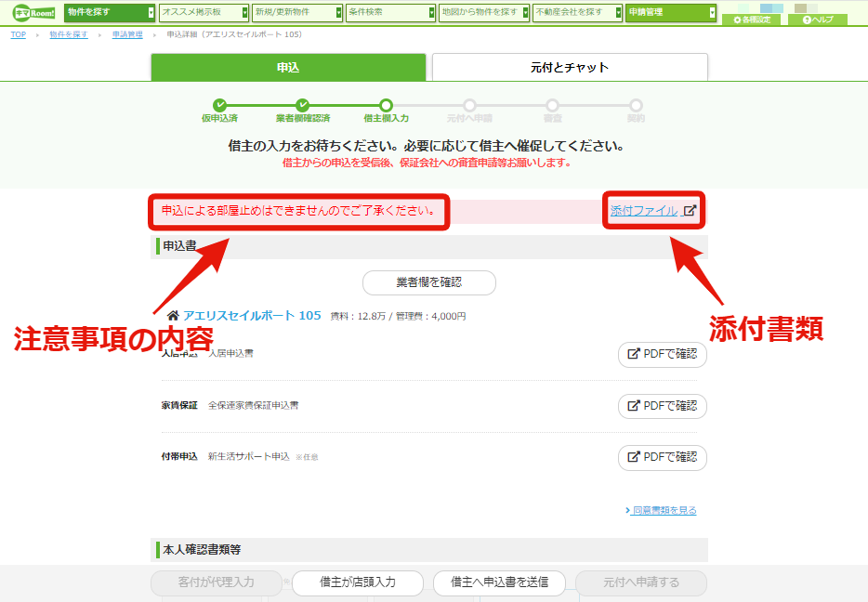Open 新生活サポート申込 with PDFで確認
The height and width of the screenshot is (602, 868).
pyautogui.click(x=662, y=457)
